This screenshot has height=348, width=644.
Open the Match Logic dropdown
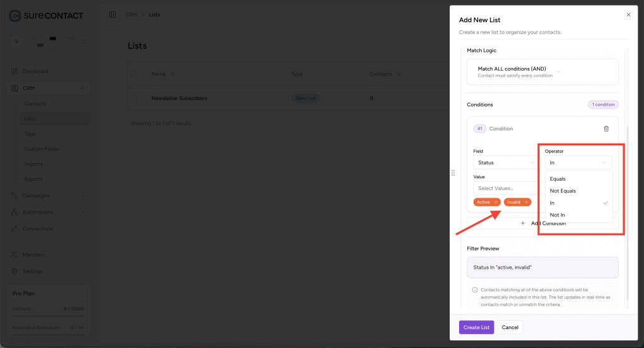542,72
